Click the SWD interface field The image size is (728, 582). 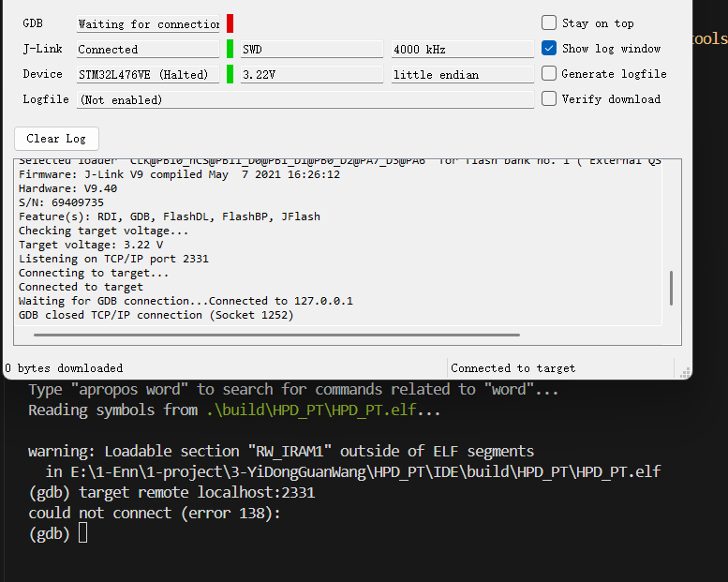[311, 50]
